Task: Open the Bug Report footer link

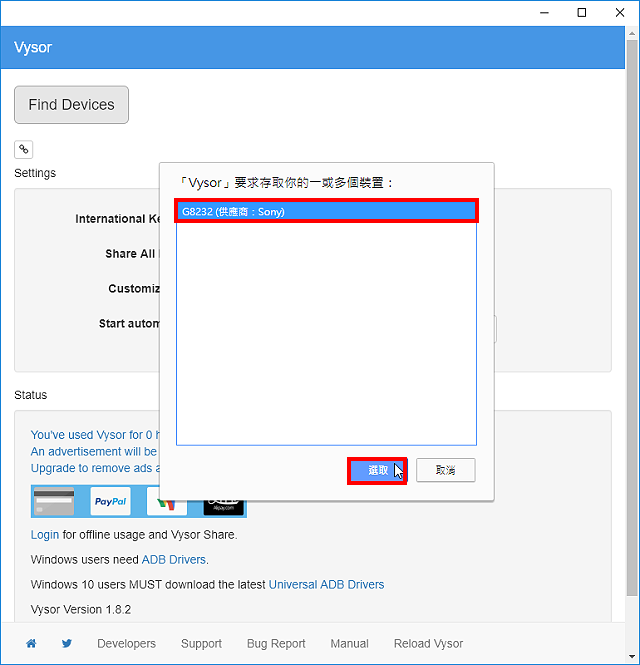Action: point(276,643)
